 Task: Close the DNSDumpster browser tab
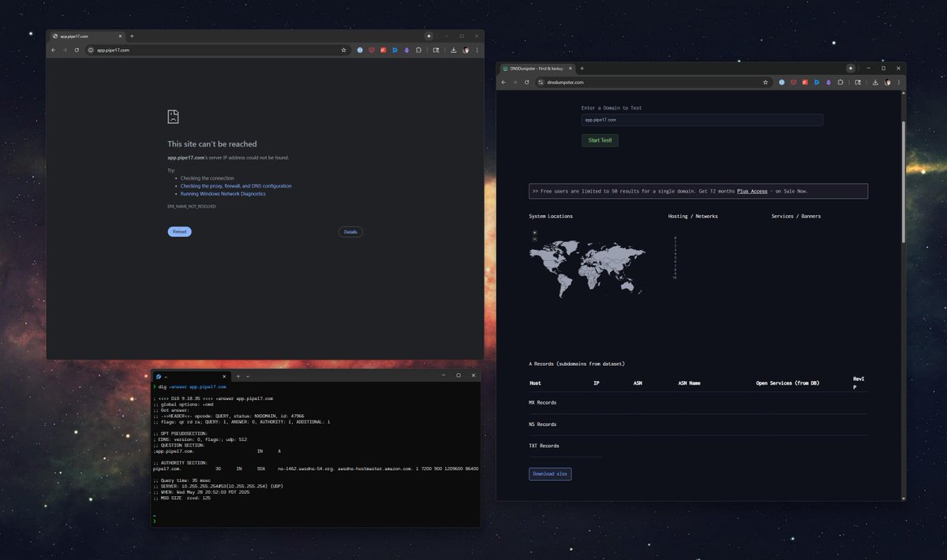click(571, 69)
